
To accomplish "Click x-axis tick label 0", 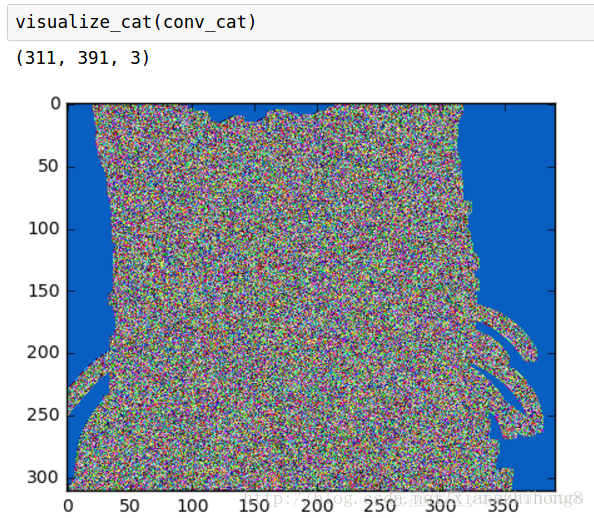I will (x=68, y=506).
